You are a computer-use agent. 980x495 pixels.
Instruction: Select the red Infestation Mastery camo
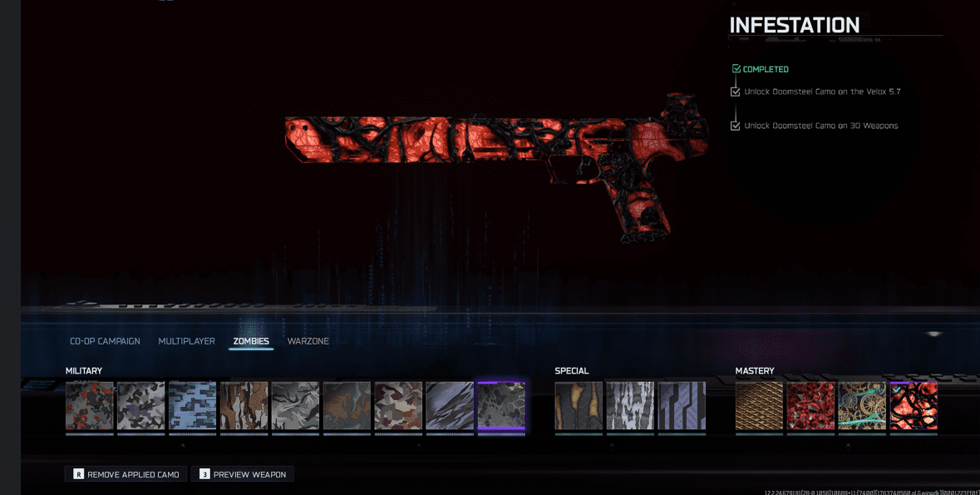coord(914,406)
